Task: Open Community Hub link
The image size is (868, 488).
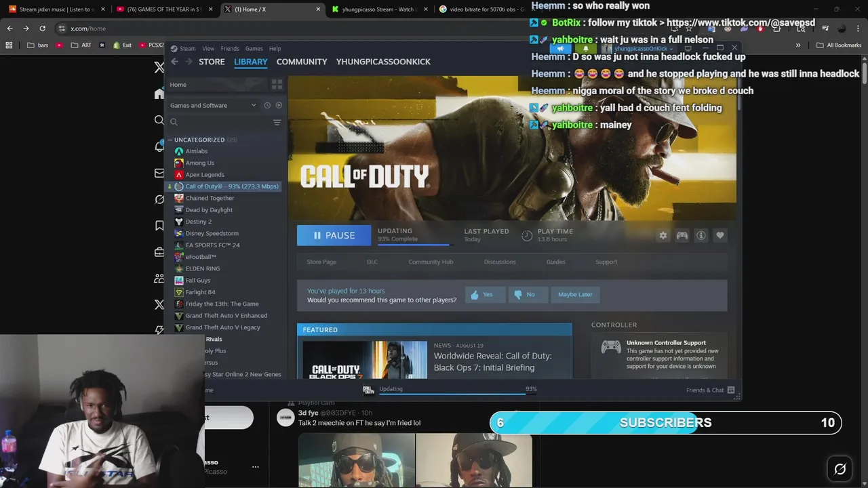Action: pyautogui.click(x=431, y=262)
